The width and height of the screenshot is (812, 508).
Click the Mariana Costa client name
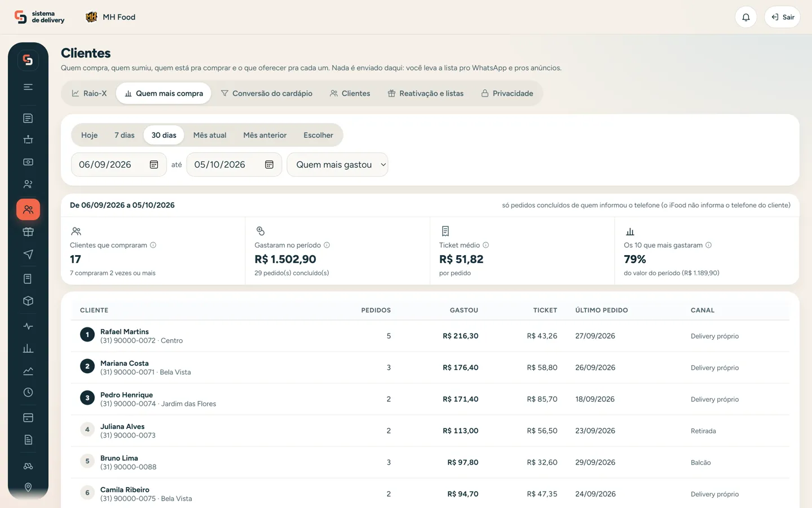[125, 363]
